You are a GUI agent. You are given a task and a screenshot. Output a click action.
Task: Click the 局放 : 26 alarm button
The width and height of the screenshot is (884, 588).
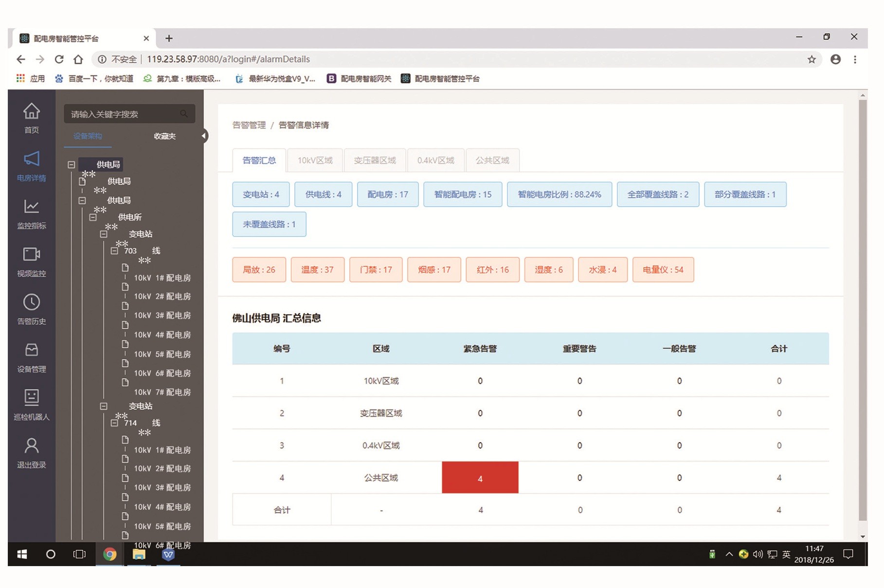pos(259,270)
